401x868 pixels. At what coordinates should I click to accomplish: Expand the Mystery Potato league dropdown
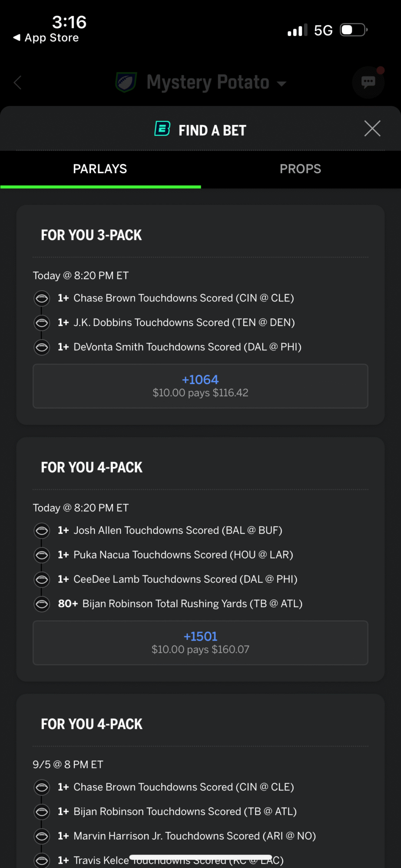(282, 83)
